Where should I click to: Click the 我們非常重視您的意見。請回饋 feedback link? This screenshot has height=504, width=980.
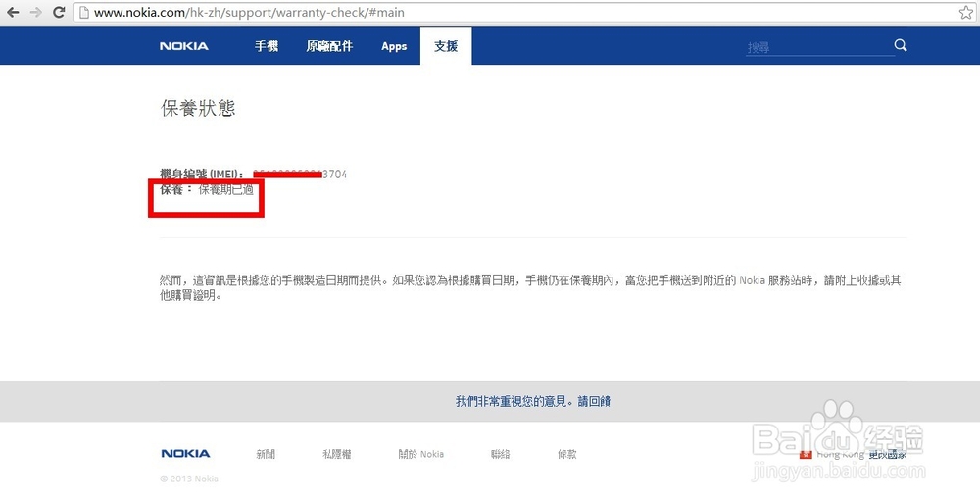pyautogui.click(x=532, y=401)
